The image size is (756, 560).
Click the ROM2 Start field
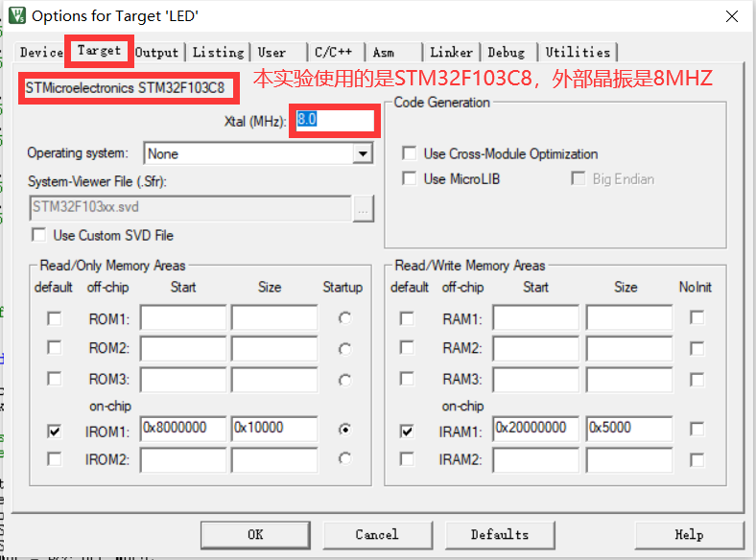(182, 349)
